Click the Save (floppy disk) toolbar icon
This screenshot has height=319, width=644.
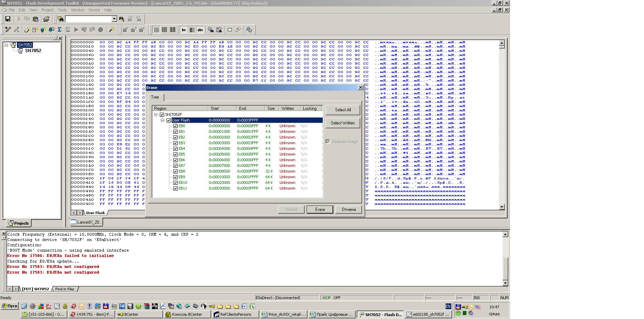tap(8, 19)
